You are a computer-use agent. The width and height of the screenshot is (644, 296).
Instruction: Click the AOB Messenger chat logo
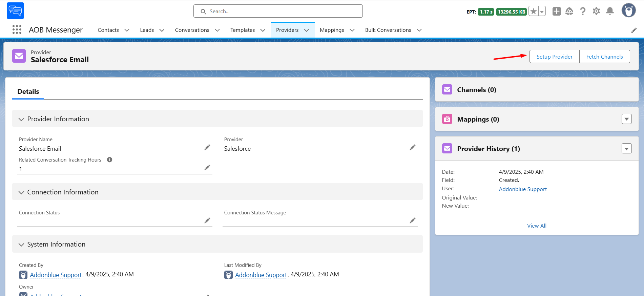pyautogui.click(x=15, y=11)
